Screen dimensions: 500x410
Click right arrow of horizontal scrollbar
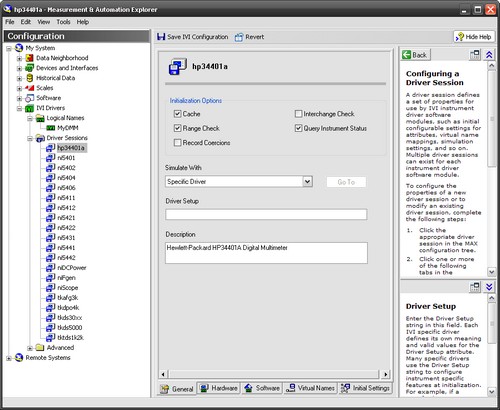(x=385, y=374)
